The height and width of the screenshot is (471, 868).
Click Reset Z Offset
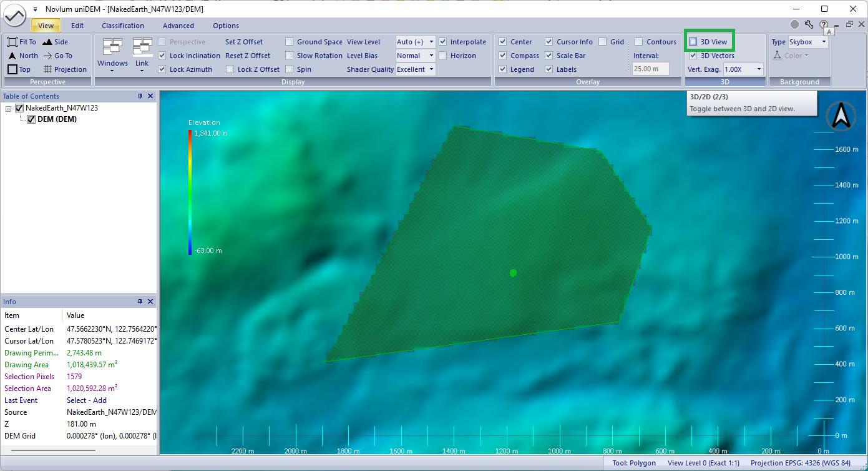coord(249,56)
